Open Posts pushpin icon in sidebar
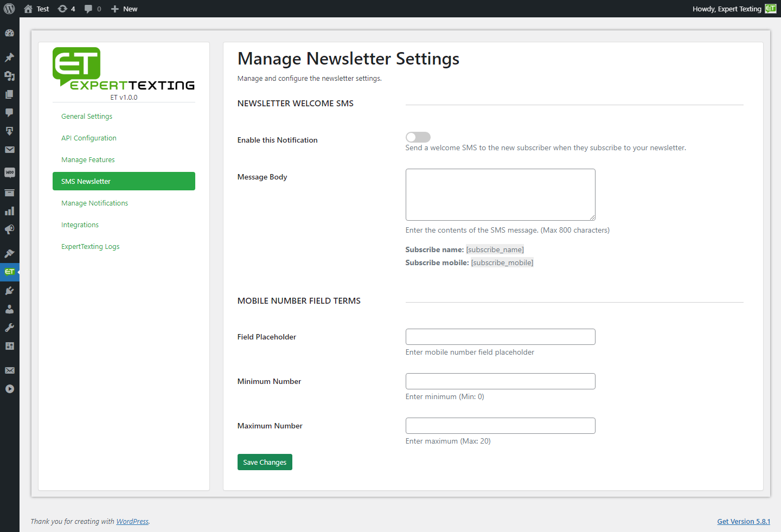Image resolution: width=781 pixels, height=532 pixels. (9, 57)
